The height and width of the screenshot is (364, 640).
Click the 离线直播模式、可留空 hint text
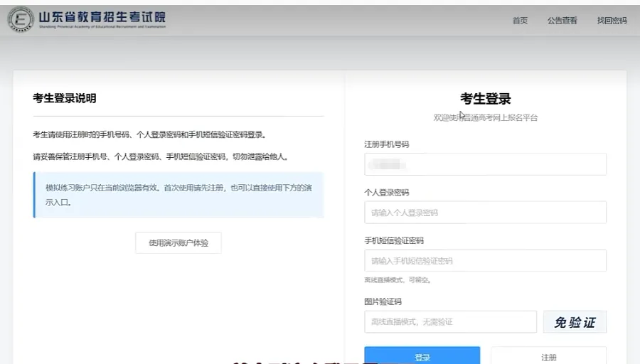(398, 280)
